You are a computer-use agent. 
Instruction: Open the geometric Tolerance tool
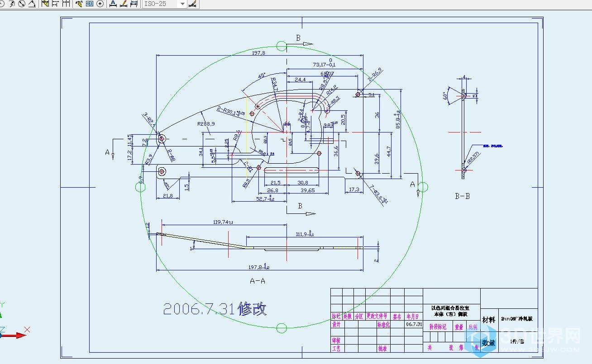click(90, 4)
